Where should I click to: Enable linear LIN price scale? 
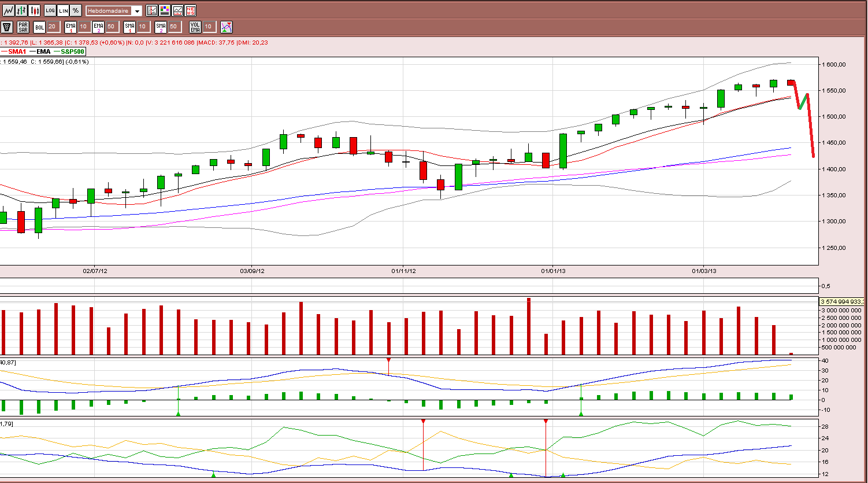tap(63, 10)
